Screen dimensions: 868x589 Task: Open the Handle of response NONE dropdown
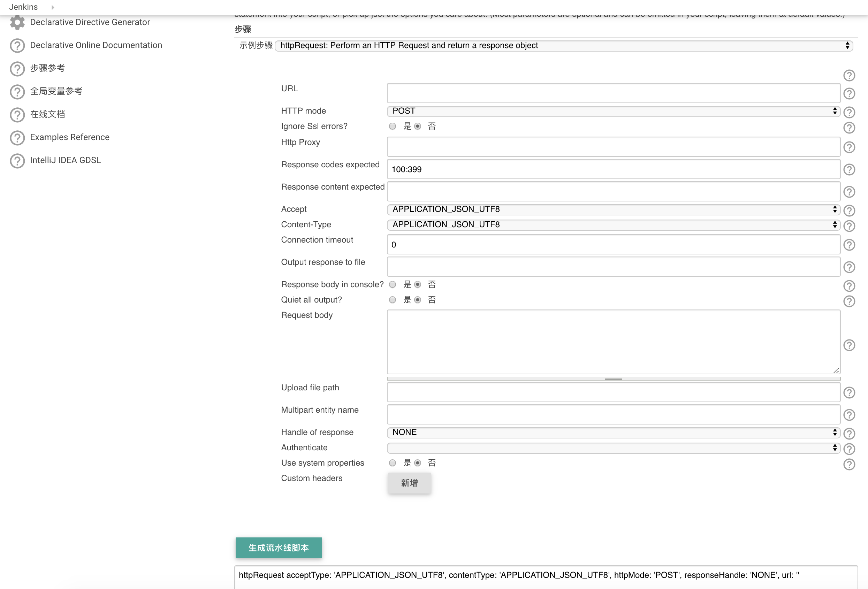(613, 433)
